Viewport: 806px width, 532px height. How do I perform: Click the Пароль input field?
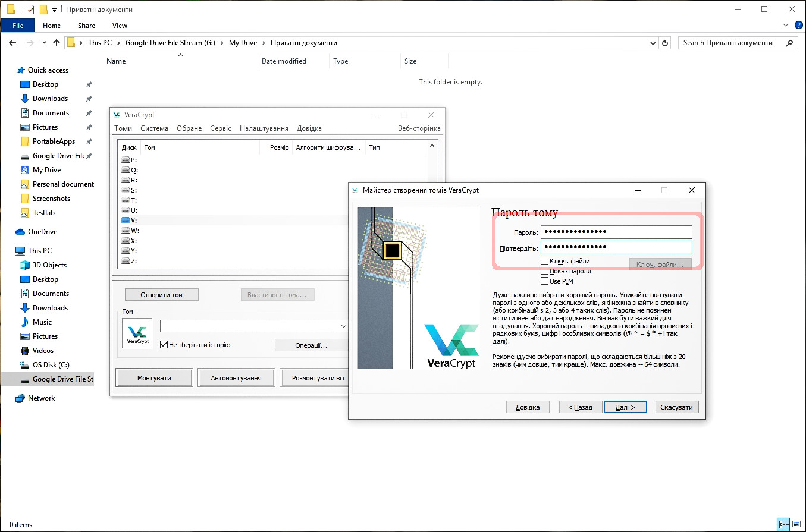coord(616,232)
